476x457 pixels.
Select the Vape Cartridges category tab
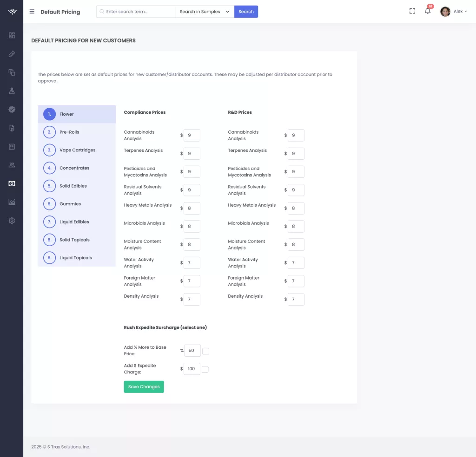pos(77,150)
